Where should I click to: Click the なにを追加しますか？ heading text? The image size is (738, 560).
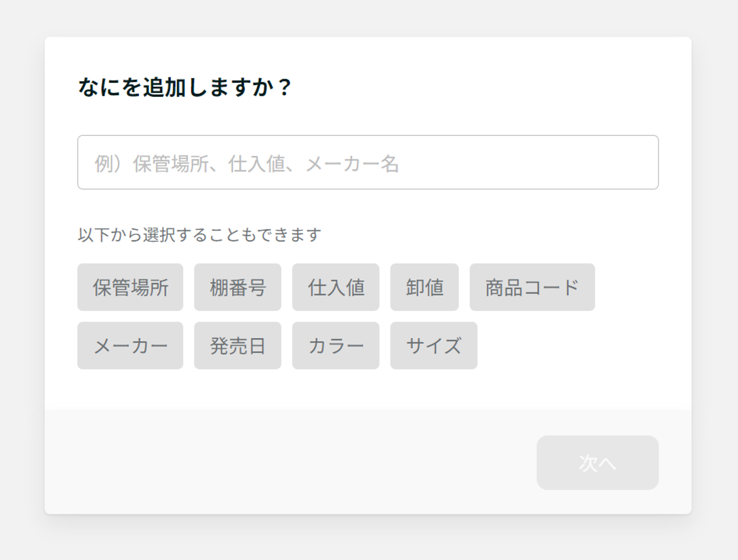[x=184, y=88]
